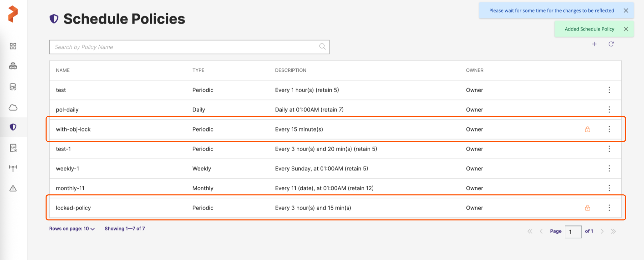Click the Search by Policy Name field
Screen dimensions: 644x260
tap(186, 47)
